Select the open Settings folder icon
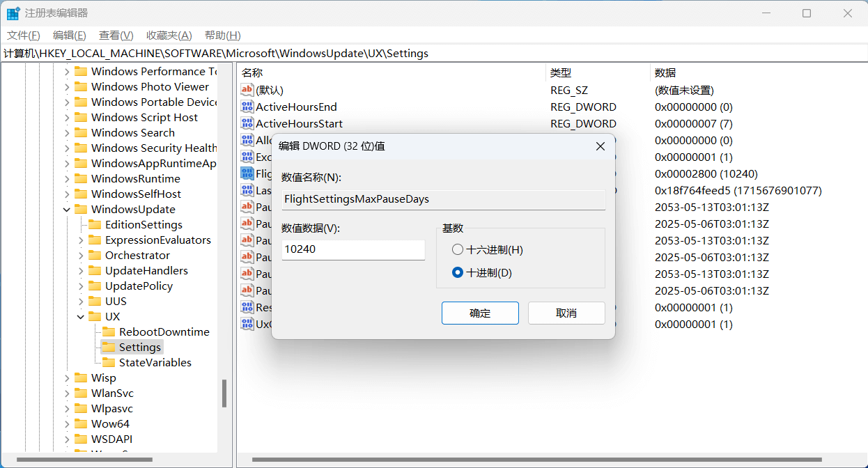Screen dimensions: 868x468 pos(109,347)
